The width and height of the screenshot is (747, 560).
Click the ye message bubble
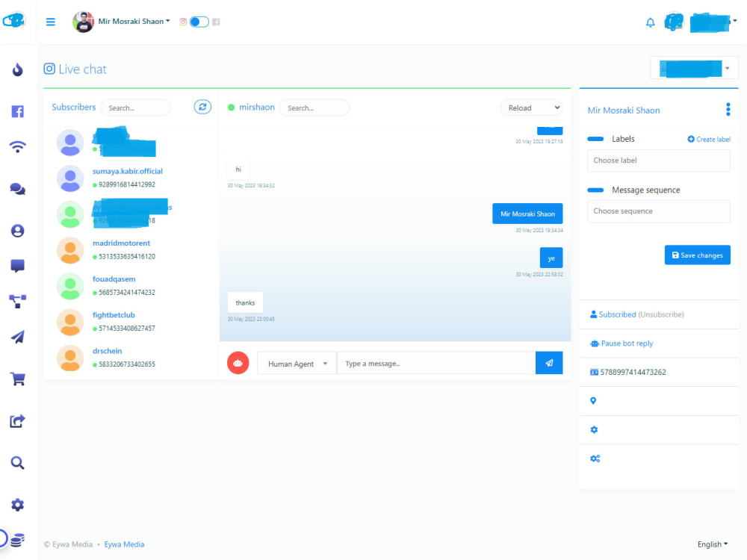(551, 258)
